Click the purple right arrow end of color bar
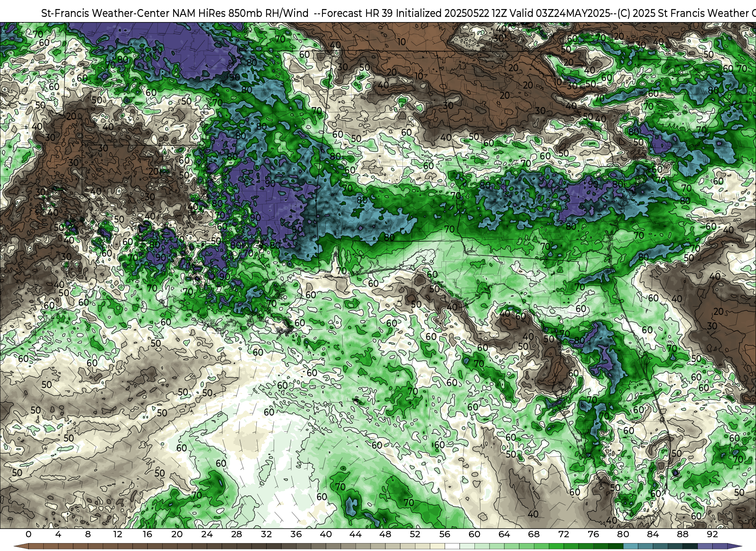This screenshot has width=756, height=551. click(734, 546)
